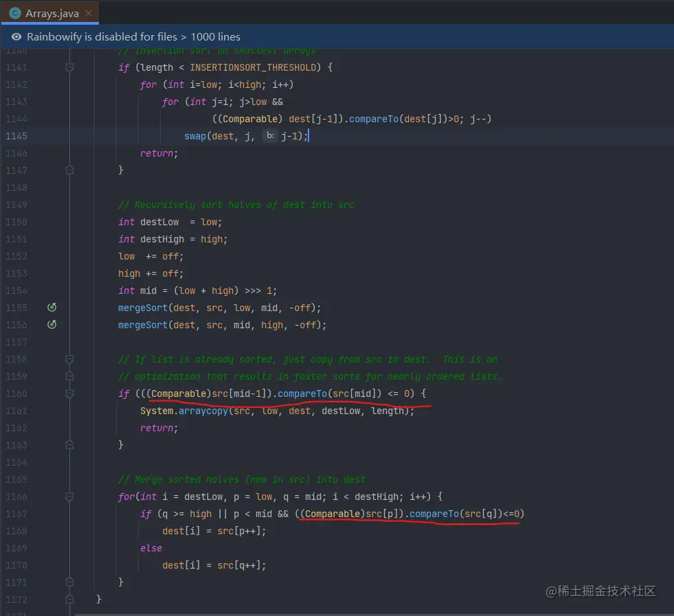
Task: Collapse fold end marker at line 1147
Action: 69,170
